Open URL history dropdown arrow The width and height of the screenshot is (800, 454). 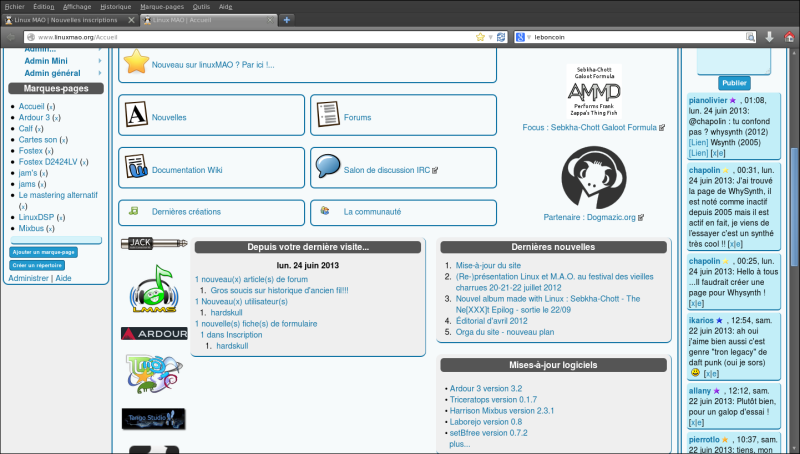tap(490, 37)
